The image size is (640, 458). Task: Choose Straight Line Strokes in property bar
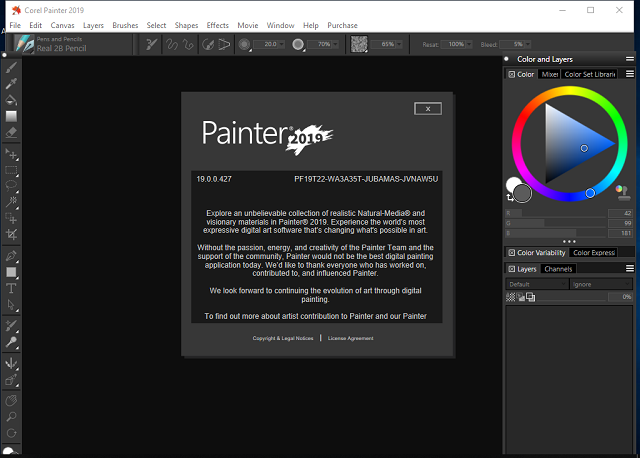click(x=188, y=44)
